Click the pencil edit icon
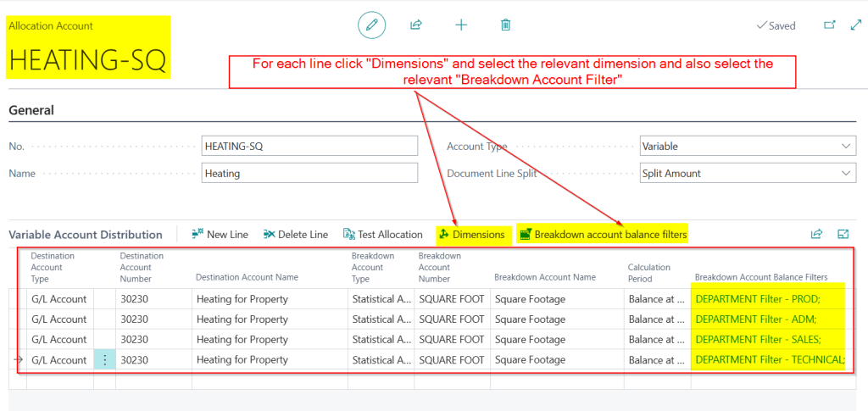868x411 pixels. [x=370, y=25]
